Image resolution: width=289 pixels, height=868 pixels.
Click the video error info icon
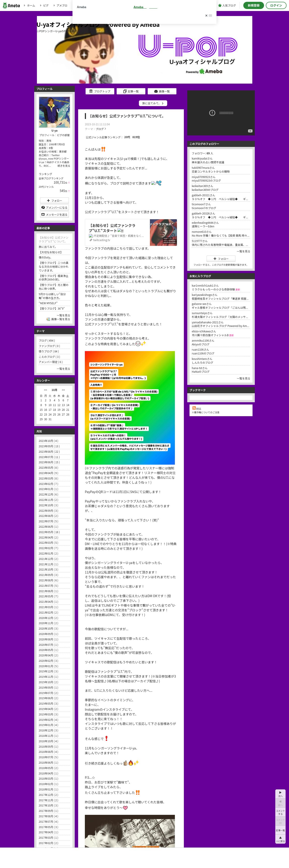(x=212, y=113)
